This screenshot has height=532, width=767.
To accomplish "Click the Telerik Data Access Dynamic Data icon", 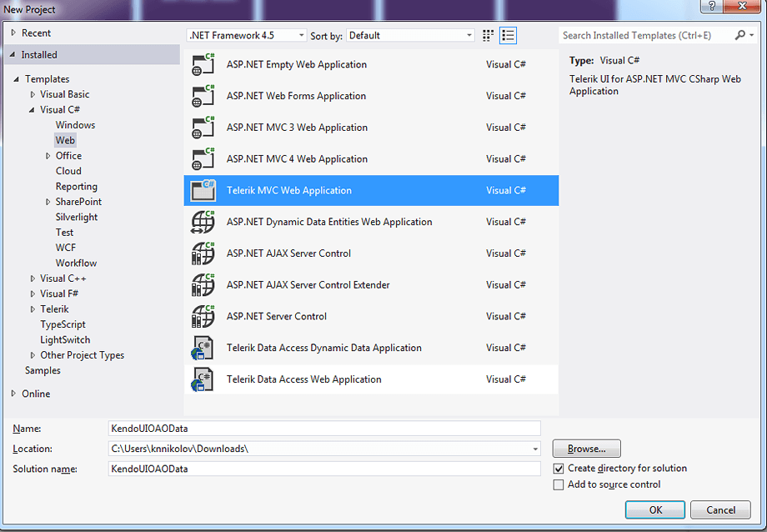I will (x=203, y=348).
